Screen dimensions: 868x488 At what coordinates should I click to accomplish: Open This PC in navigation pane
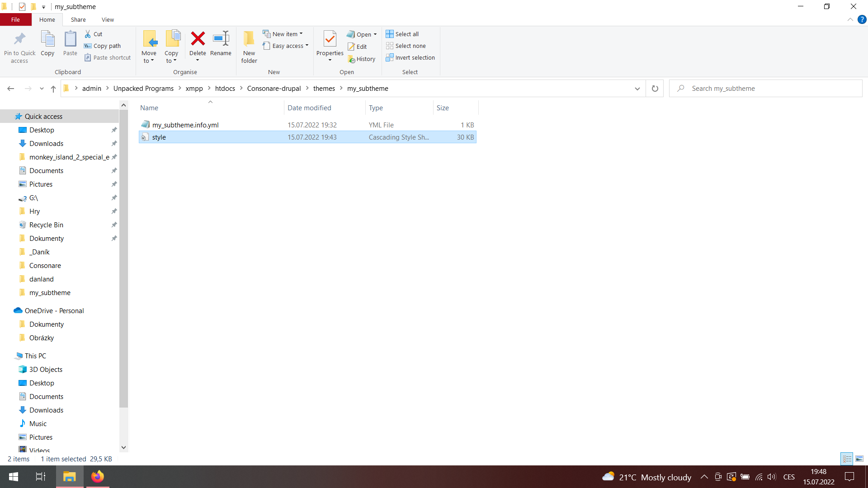pos(35,356)
